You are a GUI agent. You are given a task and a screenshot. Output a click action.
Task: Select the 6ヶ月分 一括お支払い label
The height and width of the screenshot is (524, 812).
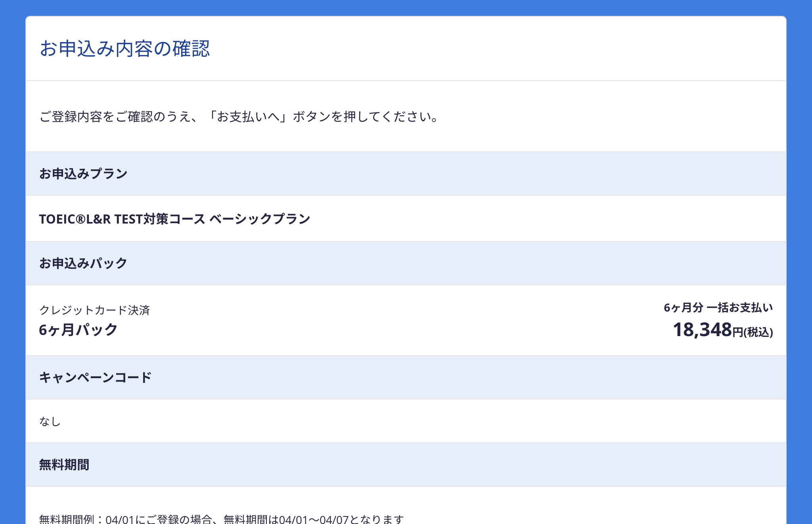(x=718, y=308)
